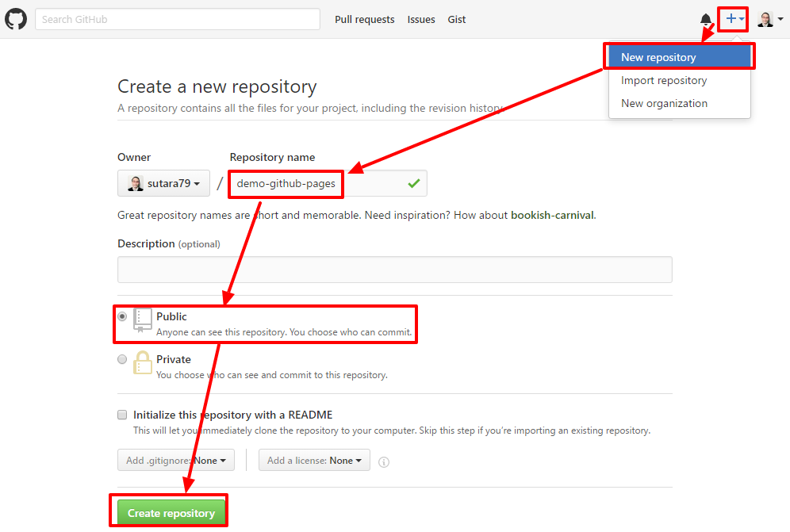This screenshot has height=532, width=790.
Task: Select the Private radio button
Action: coord(122,359)
